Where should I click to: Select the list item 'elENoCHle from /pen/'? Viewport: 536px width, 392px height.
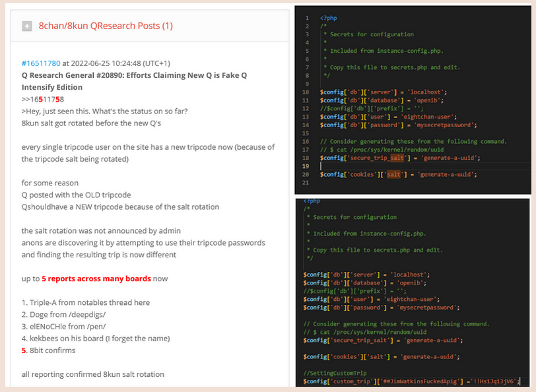point(68,327)
